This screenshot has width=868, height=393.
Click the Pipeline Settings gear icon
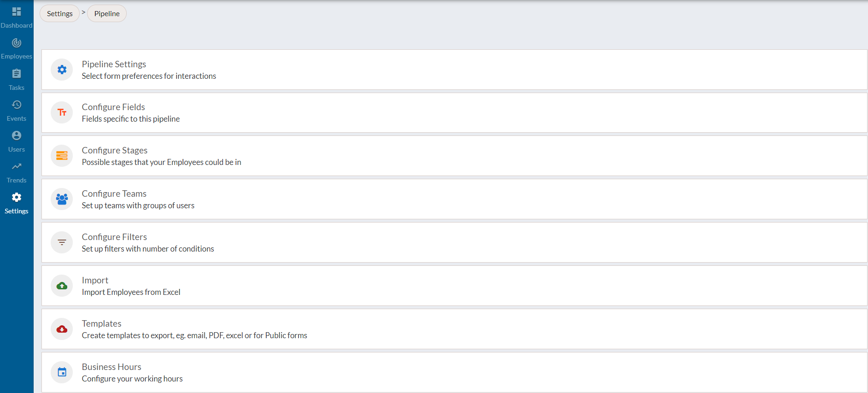pos(62,70)
